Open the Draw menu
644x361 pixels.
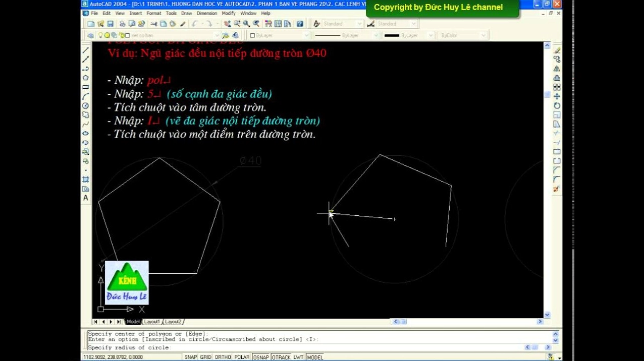[x=187, y=14]
